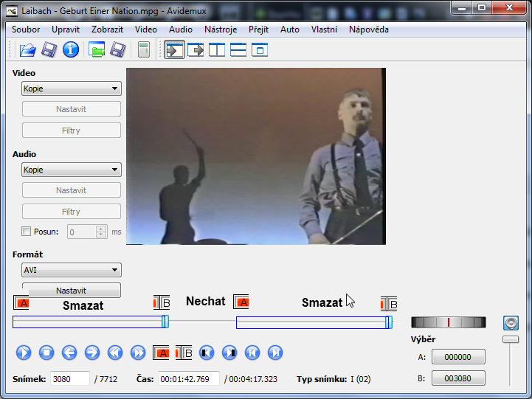Expand the Audio codec Kopie dropdown
Image resolution: width=532 pixels, height=399 pixels.
pyautogui.click(x=72, y=170)
